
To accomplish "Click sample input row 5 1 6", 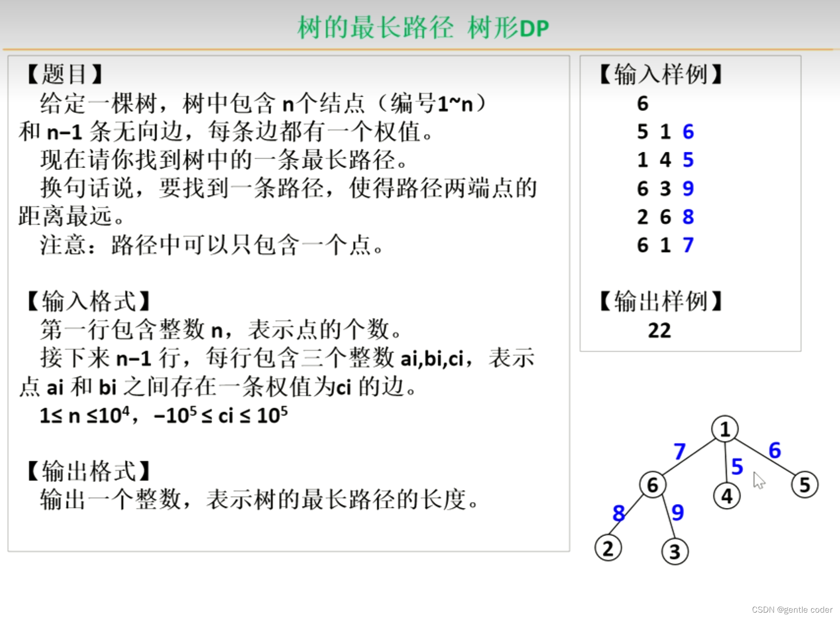I will tap(665, 132).
